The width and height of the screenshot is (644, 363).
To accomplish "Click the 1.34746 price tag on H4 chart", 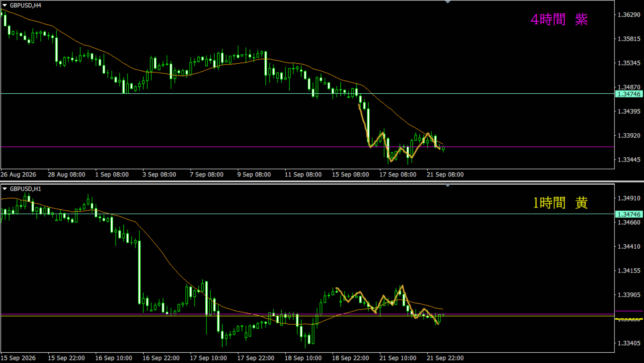I will 629,94.
